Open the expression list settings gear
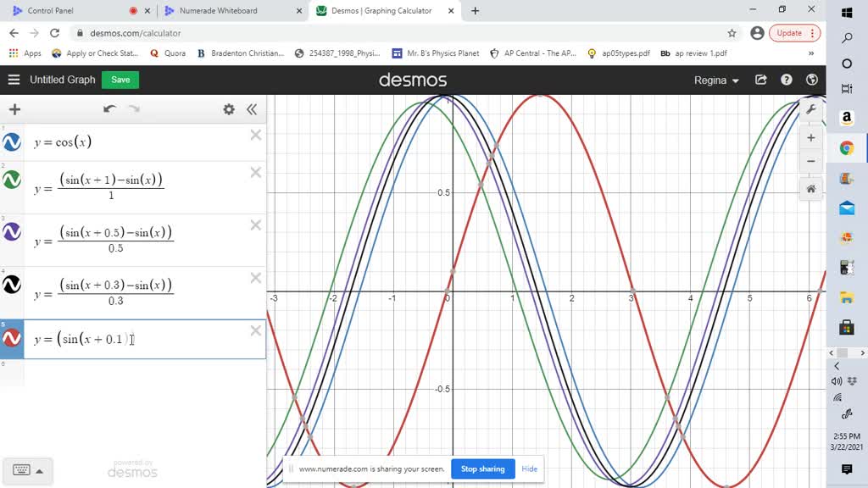The image size is (868, 488). 229,109
